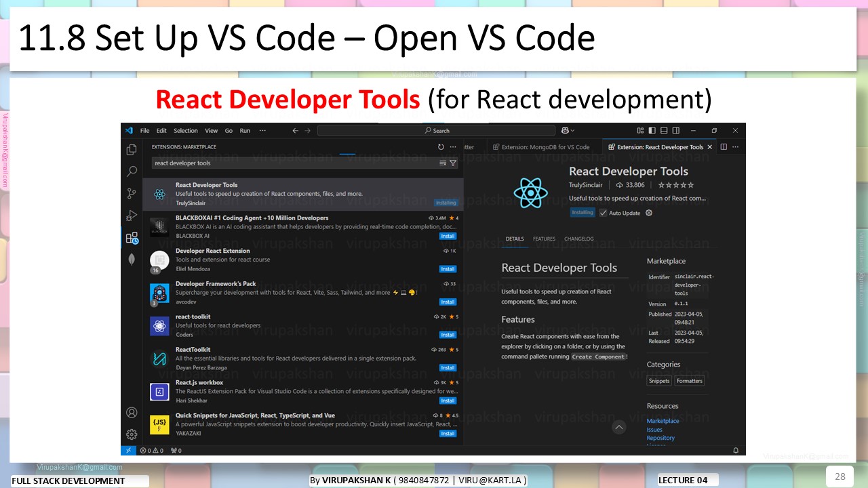Clear extensions search results icon
This screenshot has height=488, width=868.
point(443,163)
